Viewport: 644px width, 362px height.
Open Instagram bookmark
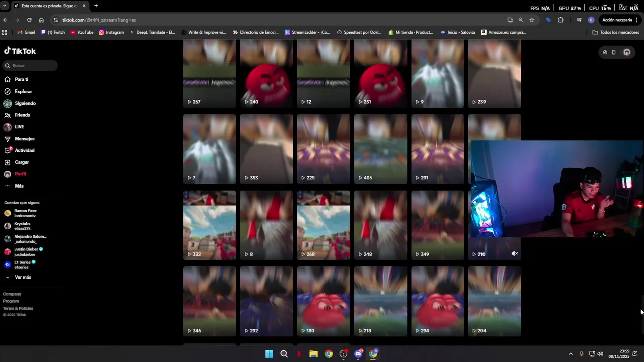[x=111, y=32]
